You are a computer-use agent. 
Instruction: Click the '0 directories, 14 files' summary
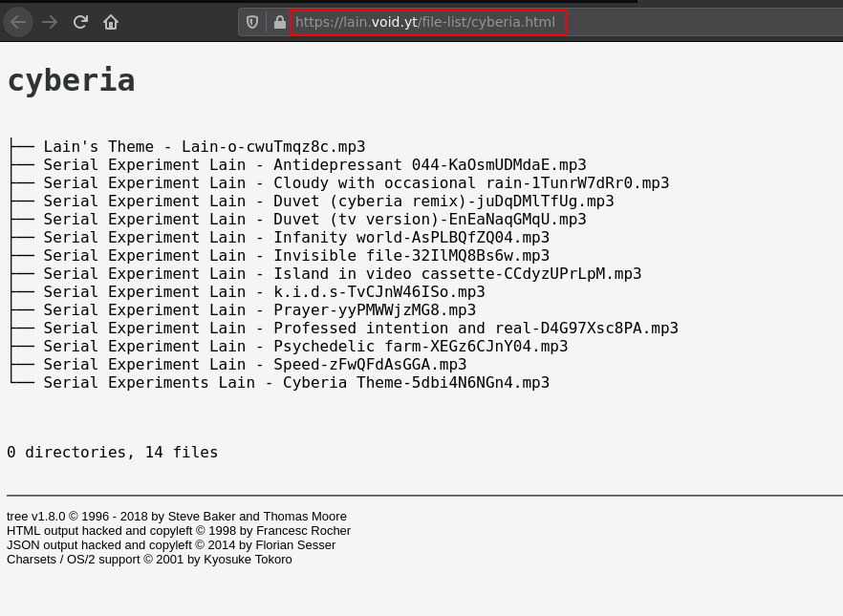pyautogui.click(x=113, y=452)
